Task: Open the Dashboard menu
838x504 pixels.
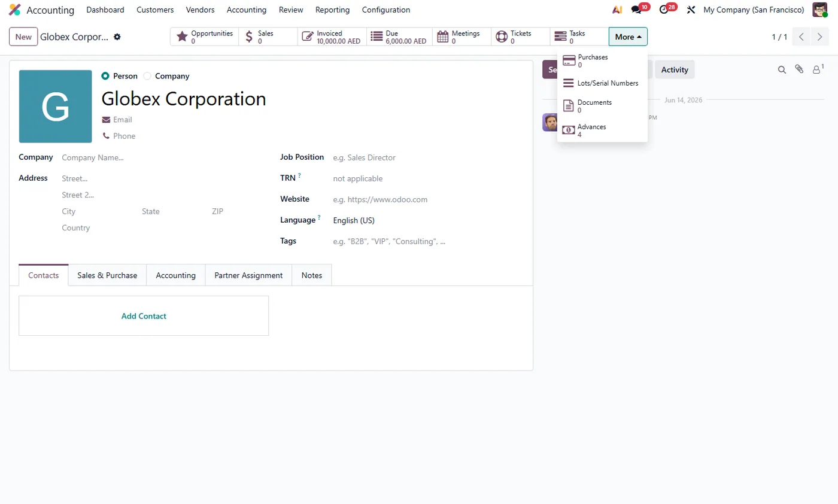Action: coord(105,10)
